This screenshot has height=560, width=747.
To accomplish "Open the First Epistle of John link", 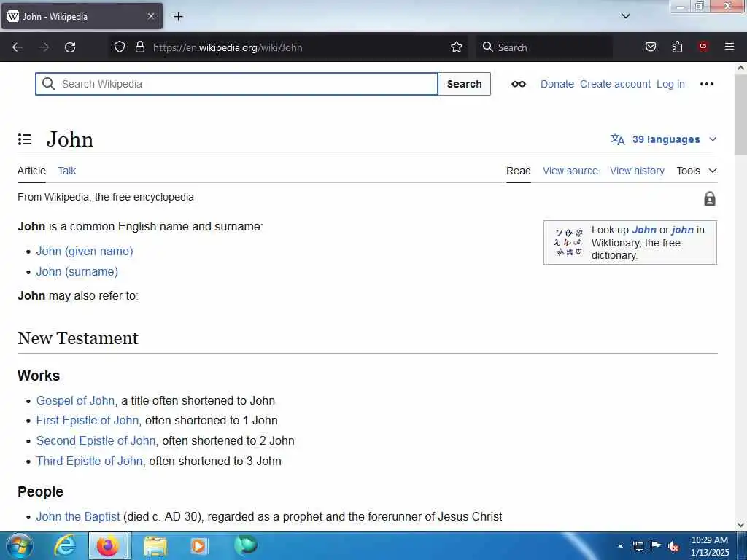I will click(88, 420).
